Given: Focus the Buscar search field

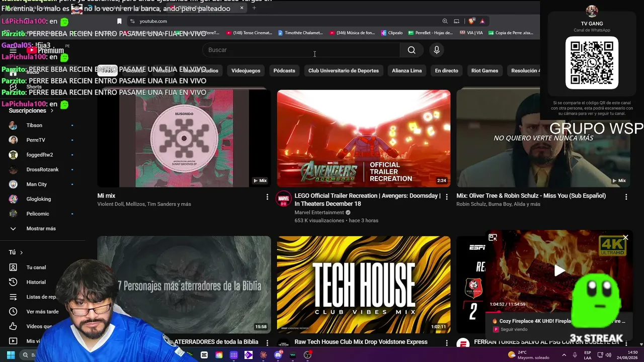Looking at the screenshot, I should point(301,50).
